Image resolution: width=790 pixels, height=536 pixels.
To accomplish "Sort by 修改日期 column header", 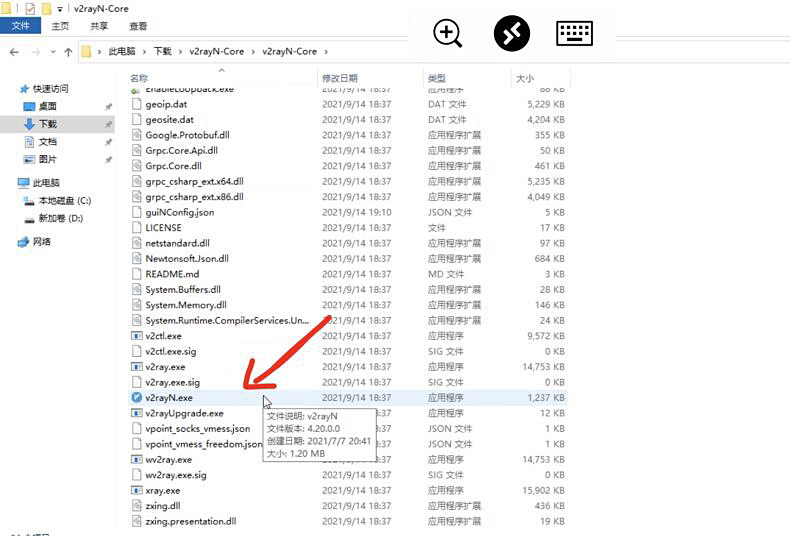I will [x=340, y=78].
